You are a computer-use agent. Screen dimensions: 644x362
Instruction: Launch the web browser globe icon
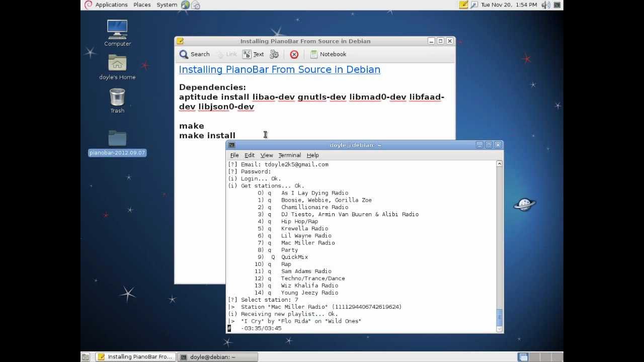click(185, 5)
